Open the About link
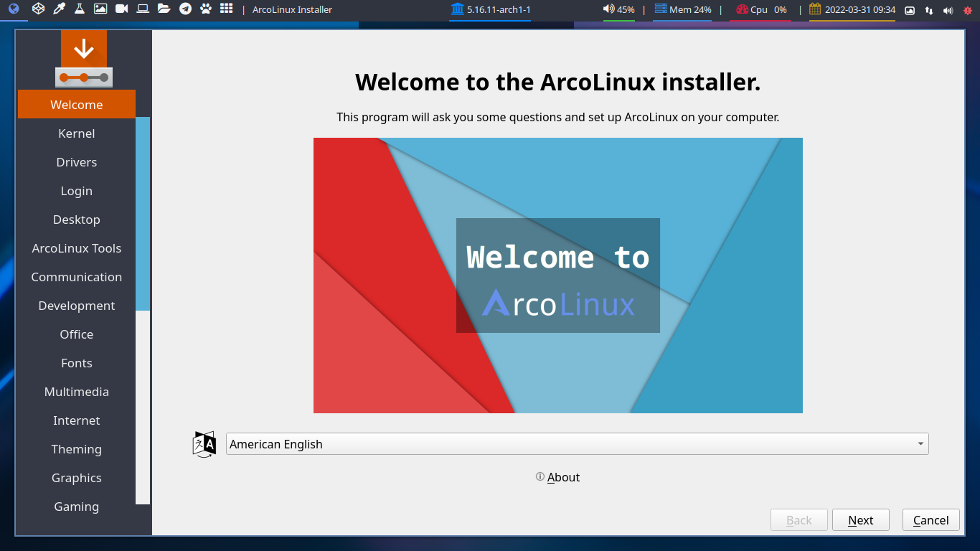This screenshot has height=551, width=980. 563,476
